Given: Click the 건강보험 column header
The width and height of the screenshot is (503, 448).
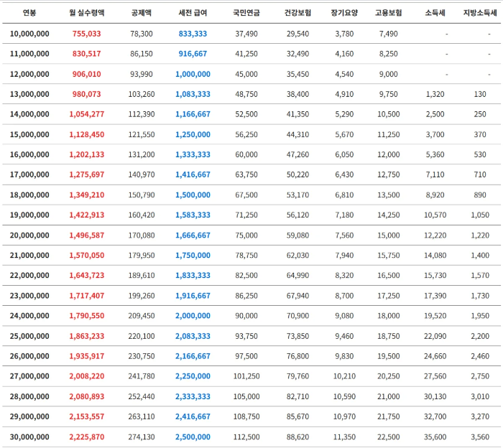Looking at the screenshot, I should click(x=297, y=13).
